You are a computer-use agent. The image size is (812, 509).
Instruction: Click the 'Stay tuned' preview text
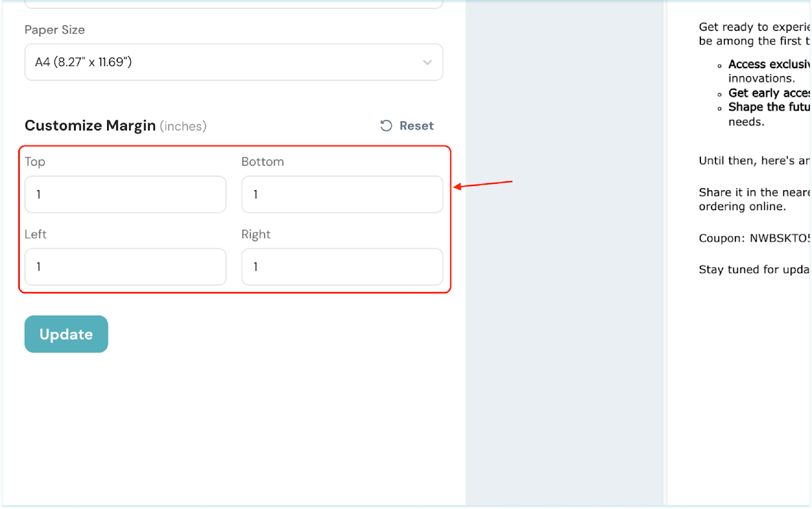pyautogui.click(x=754, y=269)
